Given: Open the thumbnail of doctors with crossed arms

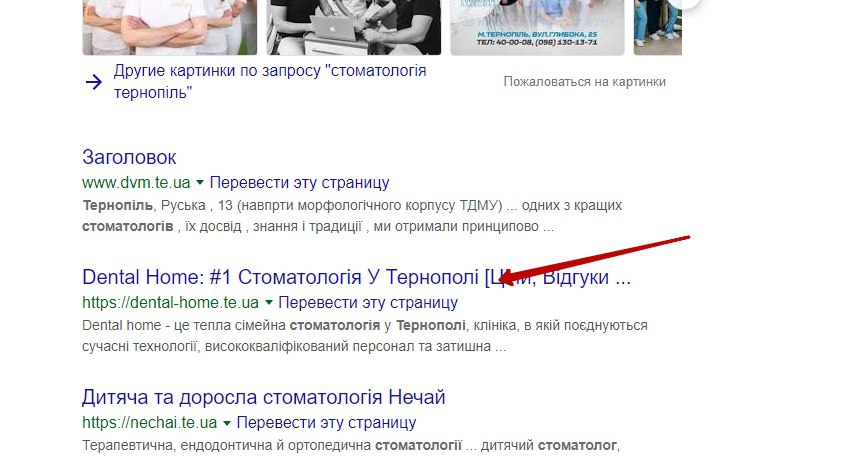Looking at the screenshot, I should (x=170, y=27).
